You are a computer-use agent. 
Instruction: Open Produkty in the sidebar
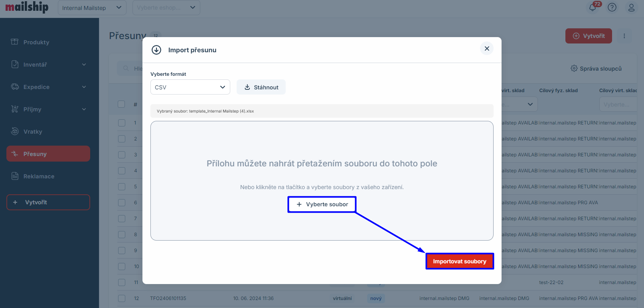(36, 42)
